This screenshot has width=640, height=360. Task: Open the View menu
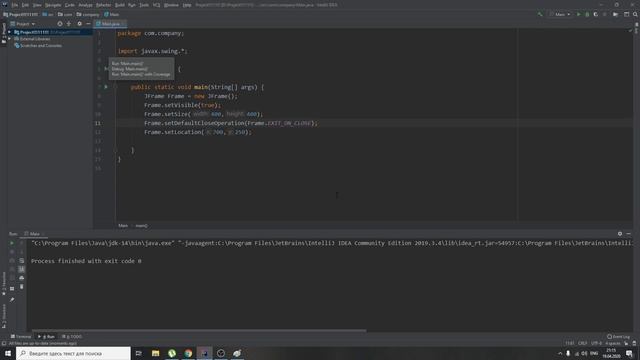(x=37, y=5)
